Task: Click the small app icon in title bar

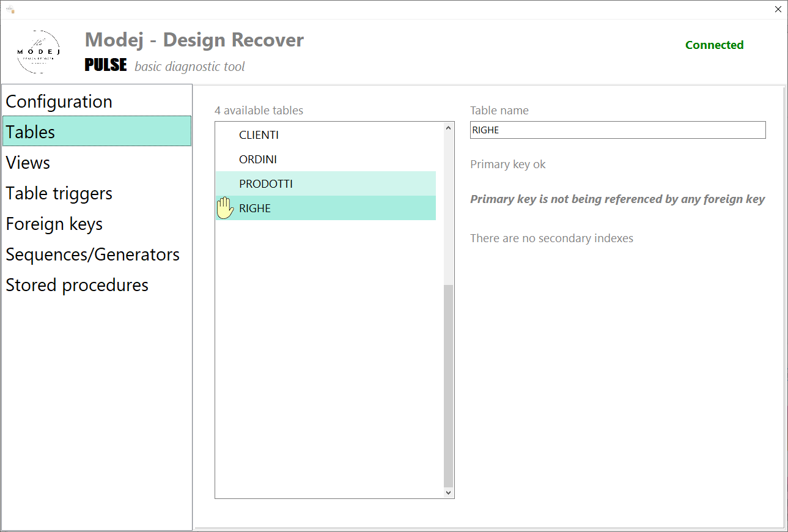Action: click(x=10, y=10)
